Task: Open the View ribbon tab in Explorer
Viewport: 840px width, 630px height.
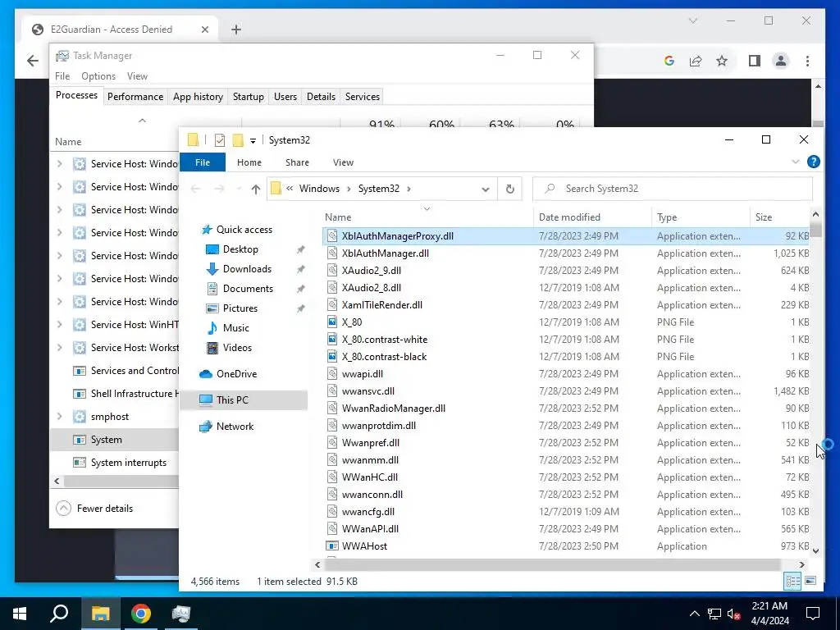Action: click(343, 162)
